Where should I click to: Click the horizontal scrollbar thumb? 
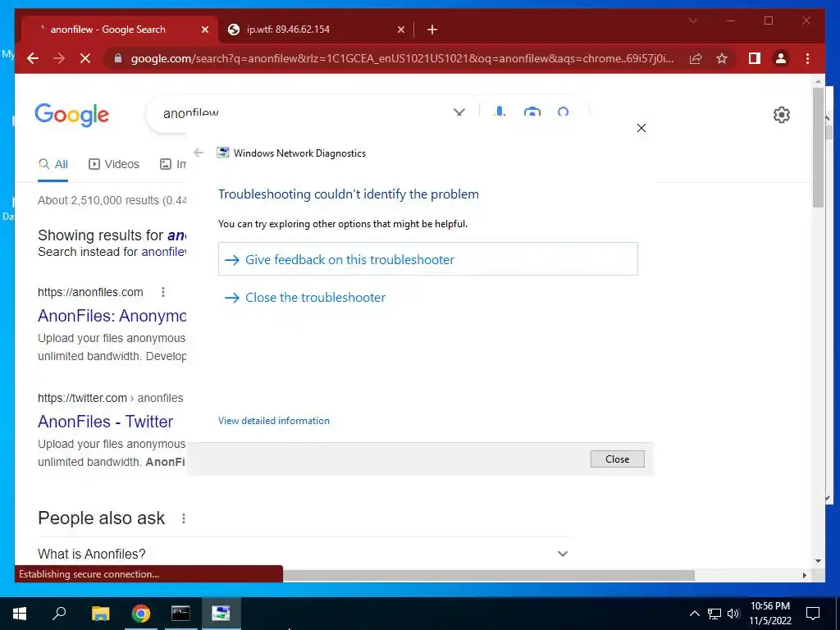pos(489,575)
